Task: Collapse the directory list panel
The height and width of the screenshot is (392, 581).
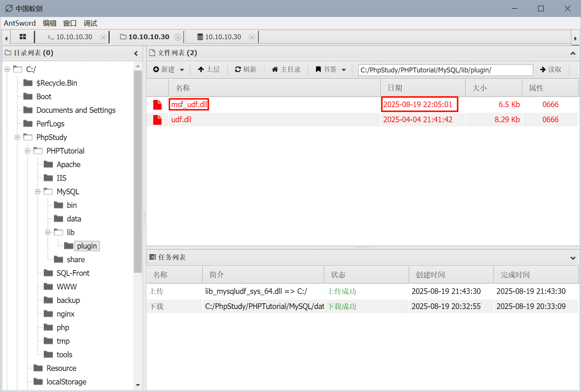Action: (x=136, y=53)
